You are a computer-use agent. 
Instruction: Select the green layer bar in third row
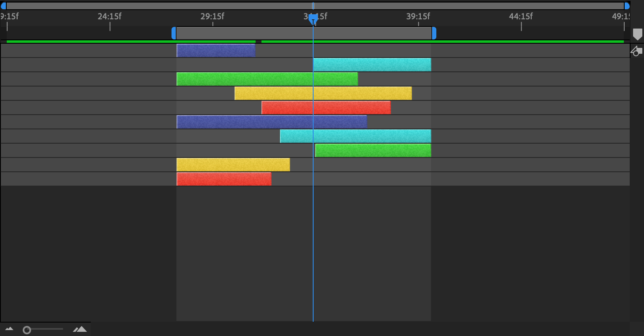point(267,79)
